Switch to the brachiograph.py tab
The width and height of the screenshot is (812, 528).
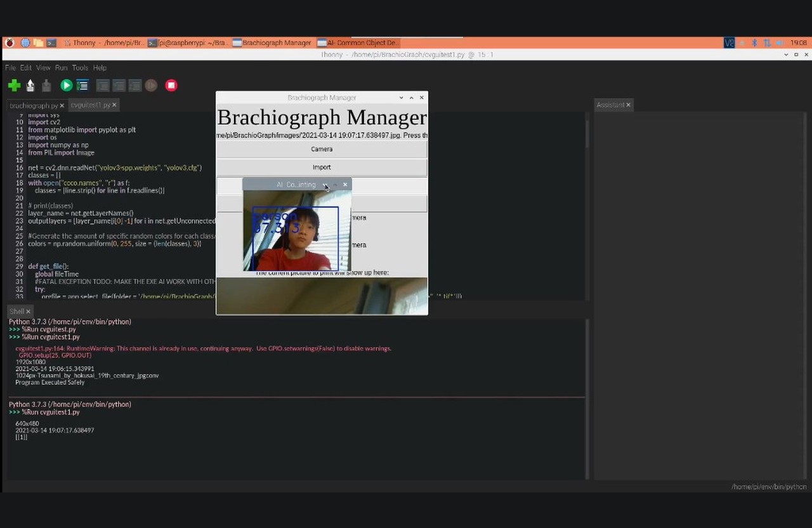[34, 105]
